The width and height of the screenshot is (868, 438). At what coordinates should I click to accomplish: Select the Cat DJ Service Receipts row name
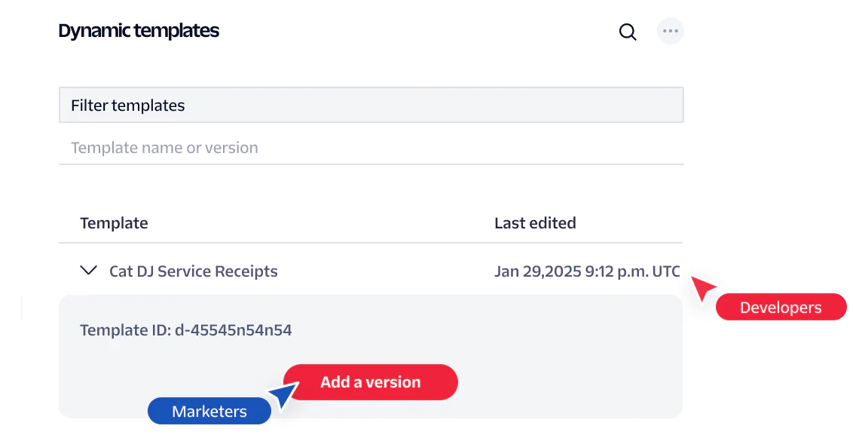[x=193, y=271]
